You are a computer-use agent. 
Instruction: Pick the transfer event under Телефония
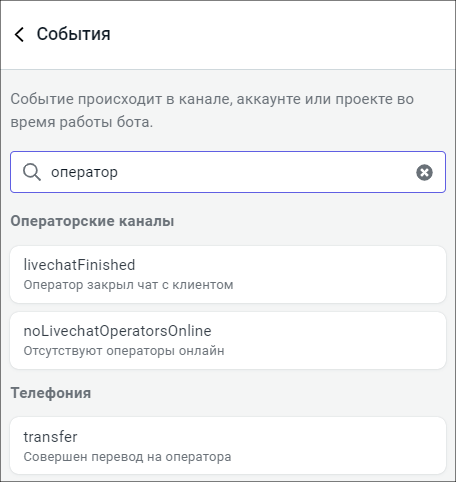click(x=228, y=445)
